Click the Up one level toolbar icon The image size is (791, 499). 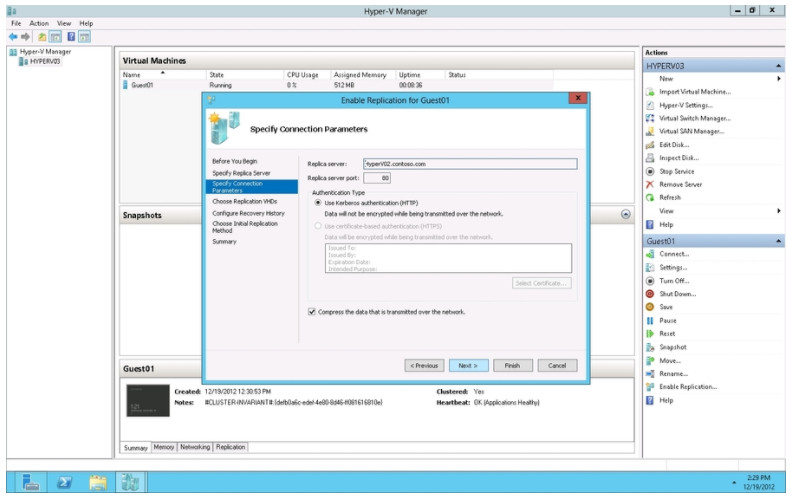click(x=42, y=37)
